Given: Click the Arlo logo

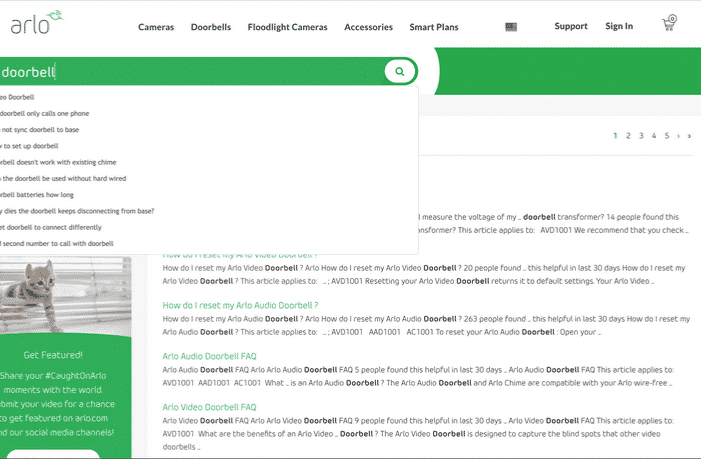Looking at the screenshot, I should click(x=37, y=22).
